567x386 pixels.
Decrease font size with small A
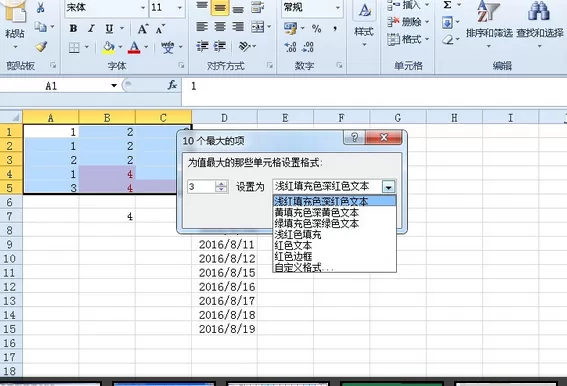[x=160, y=29]
